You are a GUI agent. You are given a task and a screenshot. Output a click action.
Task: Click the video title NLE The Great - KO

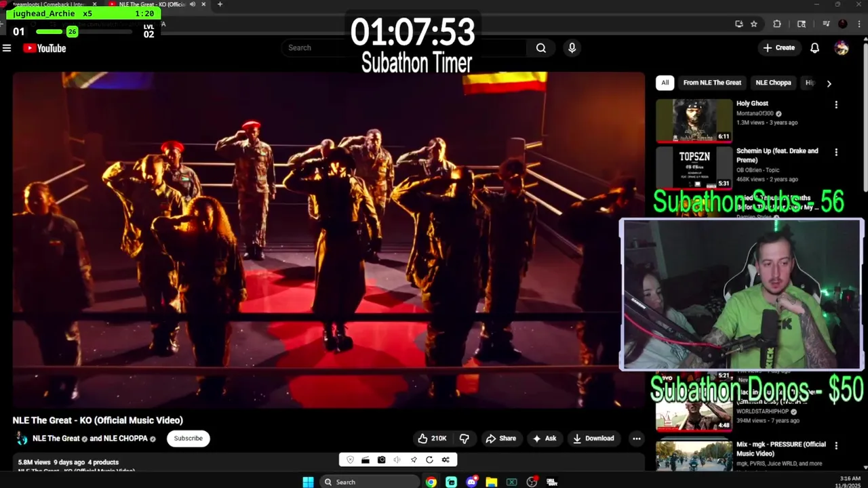98,420
